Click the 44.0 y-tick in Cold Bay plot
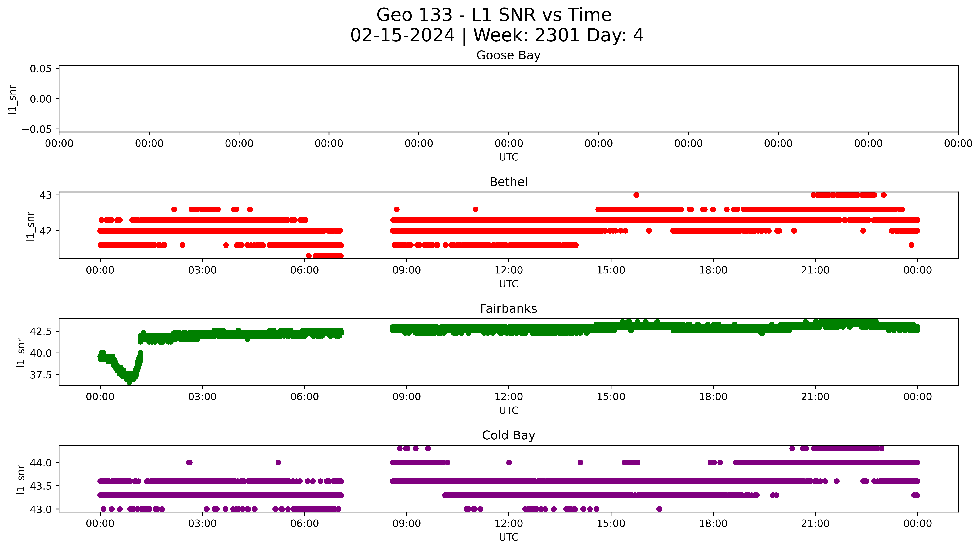 point(41,463)
